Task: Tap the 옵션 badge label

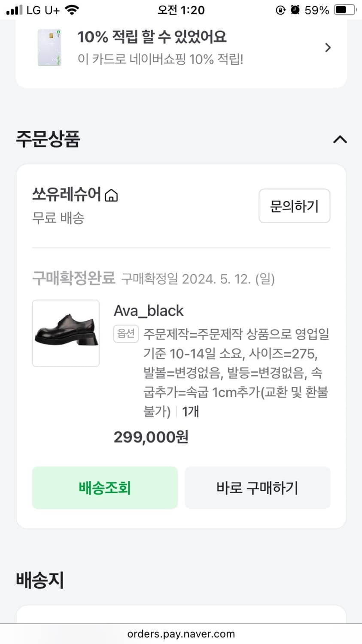Action: pos(126,334)
